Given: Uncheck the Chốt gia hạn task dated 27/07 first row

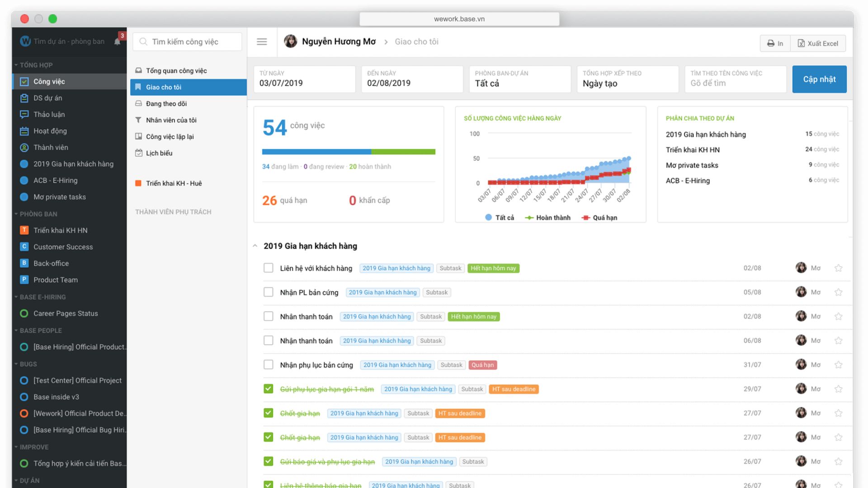Looking at the screenshot, I should (x=269, y=413).
